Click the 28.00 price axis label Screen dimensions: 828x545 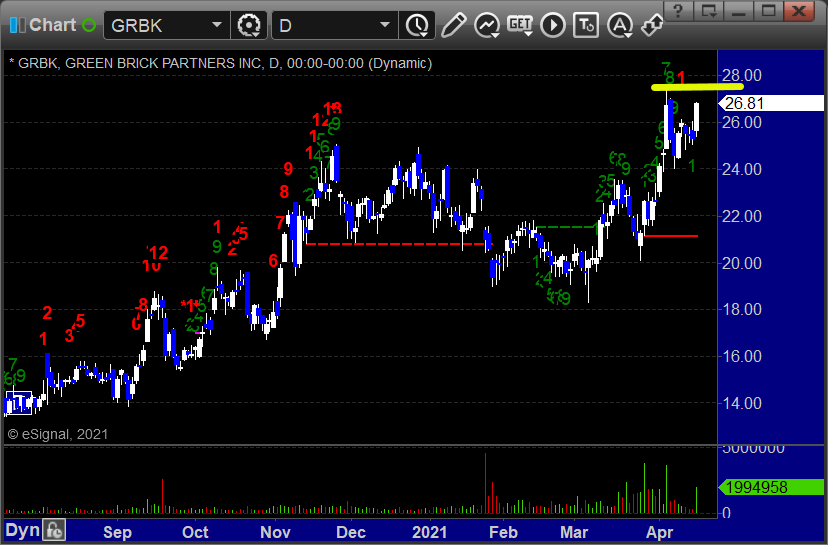pos(741,76)
